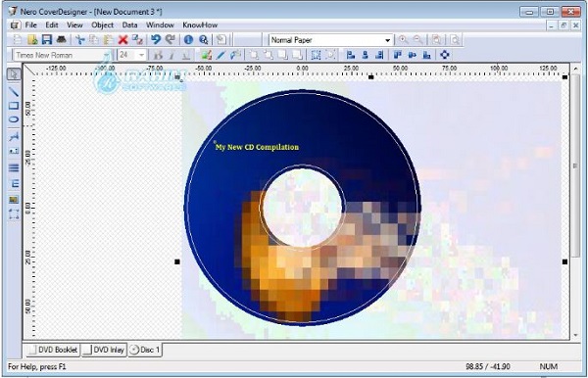Viewport: 588px width, 378px height.
Task: Click the Print icon in toolbar
Action: click(x=61, y=40)
